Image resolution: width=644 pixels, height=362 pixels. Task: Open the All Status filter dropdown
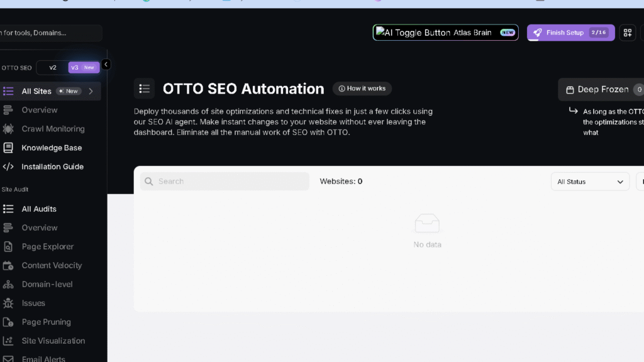point(589,181)
